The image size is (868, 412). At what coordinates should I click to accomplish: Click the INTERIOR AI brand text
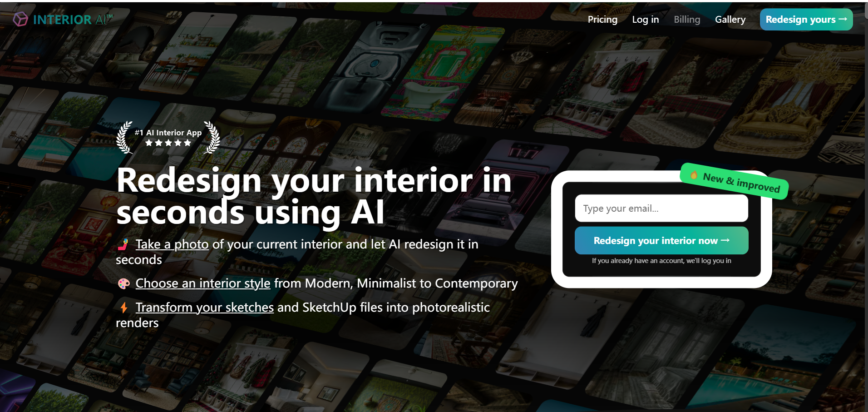point(73,20)
